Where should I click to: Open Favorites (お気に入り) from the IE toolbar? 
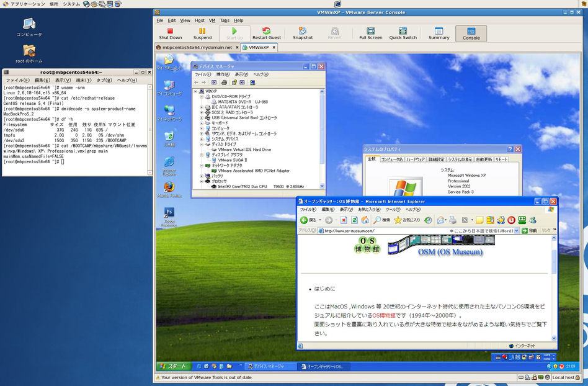coord(407,220)
